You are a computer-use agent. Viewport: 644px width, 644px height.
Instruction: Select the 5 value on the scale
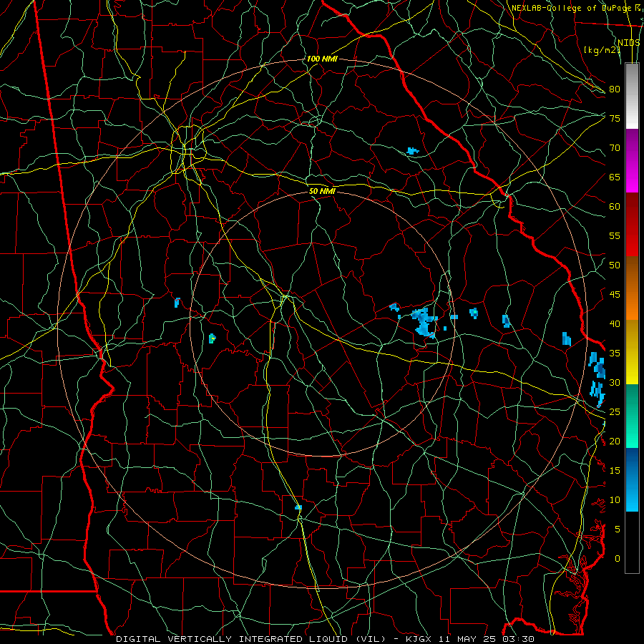click(618, 530)
